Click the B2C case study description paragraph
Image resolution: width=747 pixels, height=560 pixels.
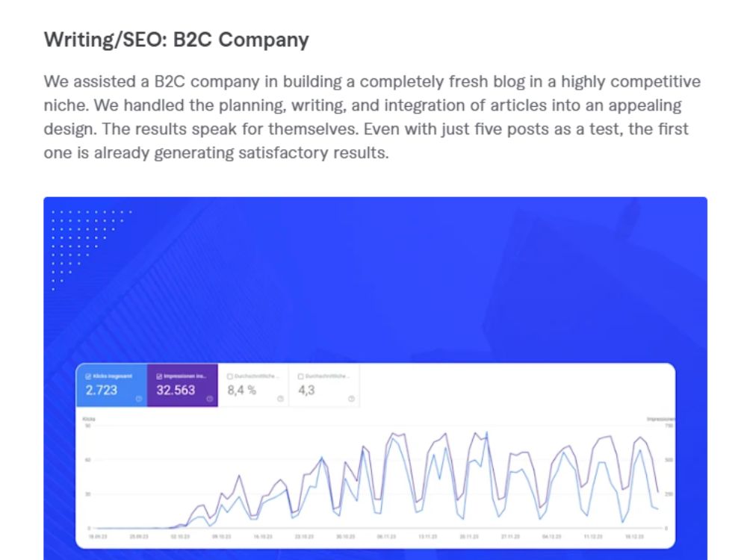coord(372,117)
